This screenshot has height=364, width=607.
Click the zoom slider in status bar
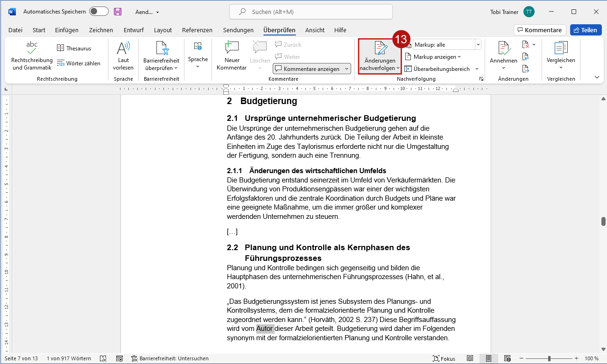coord(549,358)
